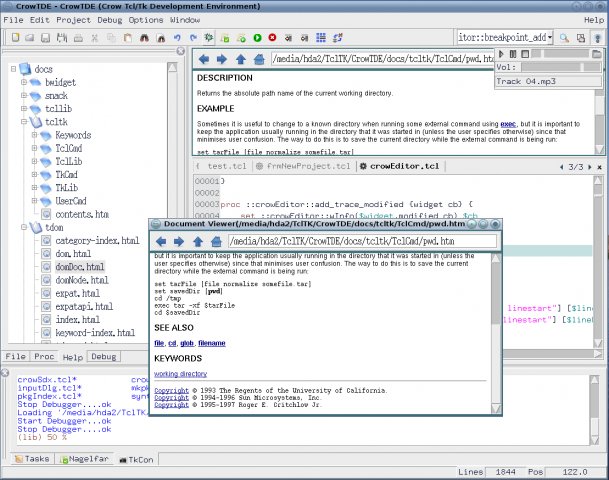Switch to the frmNewProject.tcl tab
Image resolution: width=609 pixels, height=480 pixels.
pos(308,166)
